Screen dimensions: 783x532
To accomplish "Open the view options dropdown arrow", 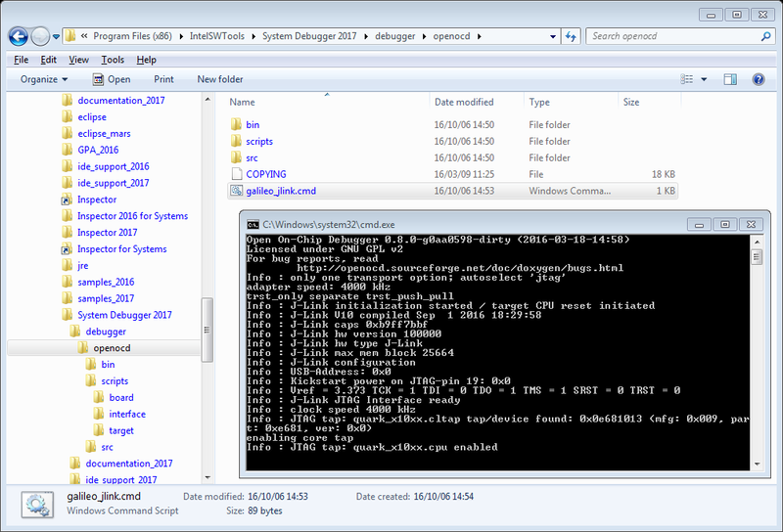I will (704, 79).
